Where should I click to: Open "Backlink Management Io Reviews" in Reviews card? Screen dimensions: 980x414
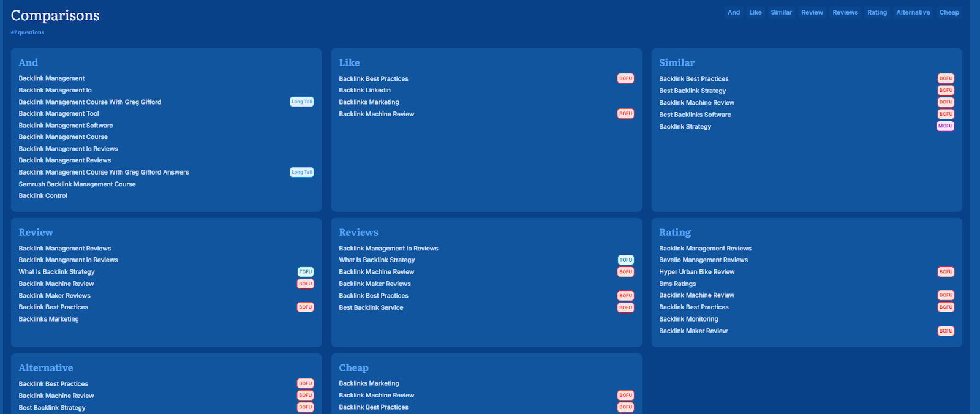coord(388,248)
